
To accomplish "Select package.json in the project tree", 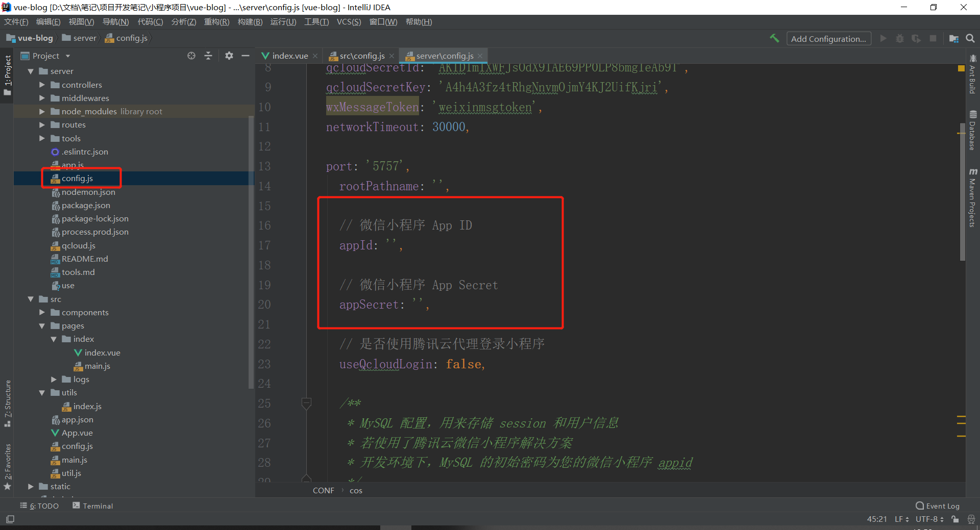I will tap(86, 206).
